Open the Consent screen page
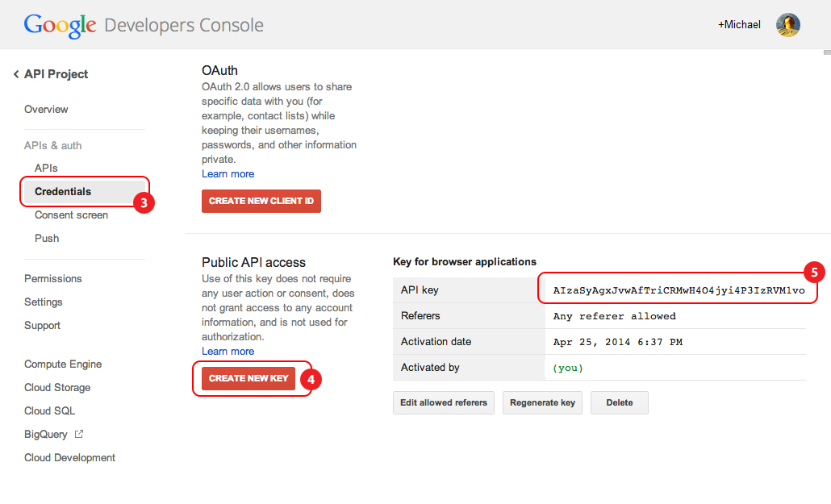Image resolution: width=831 pixels, height=504 pixels. pyautogui.click(x=71, y=215)
